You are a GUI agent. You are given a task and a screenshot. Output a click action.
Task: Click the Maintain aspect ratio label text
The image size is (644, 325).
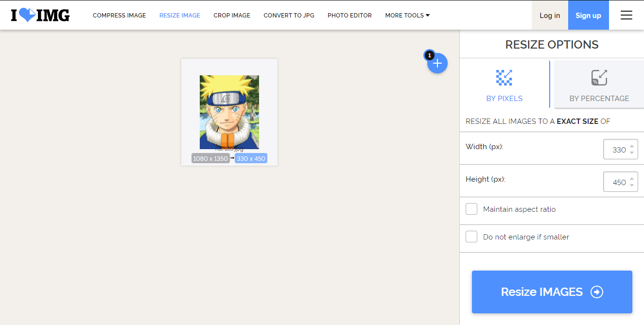[x=519, y=209]
